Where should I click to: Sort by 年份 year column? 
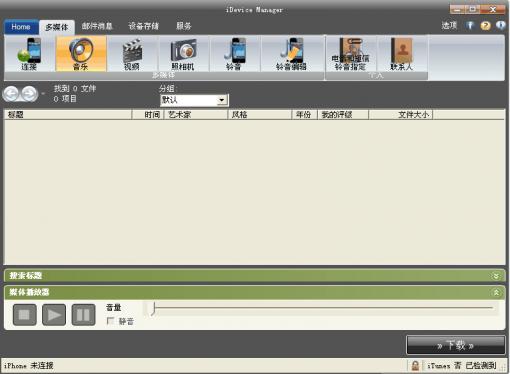point(305,115)
